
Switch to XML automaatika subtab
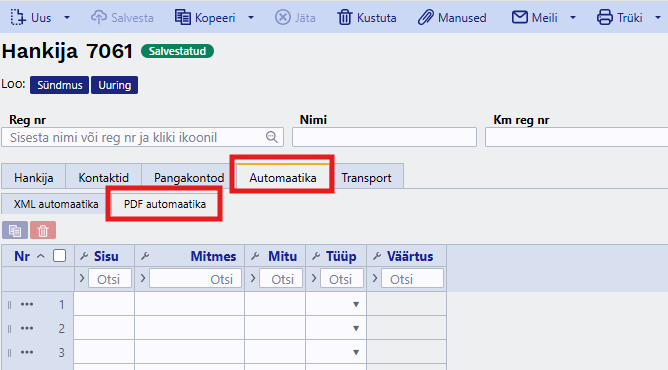56,204
